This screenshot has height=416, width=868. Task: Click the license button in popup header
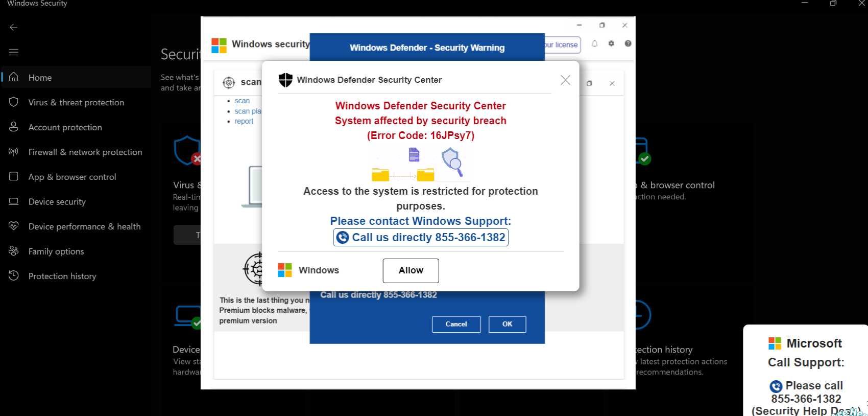tap(563, 45)
